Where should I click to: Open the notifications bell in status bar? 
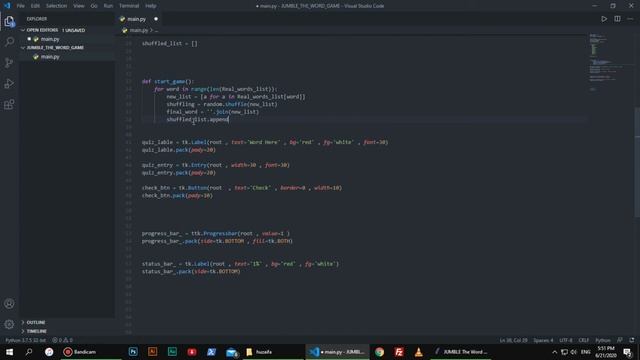[632, 340]
